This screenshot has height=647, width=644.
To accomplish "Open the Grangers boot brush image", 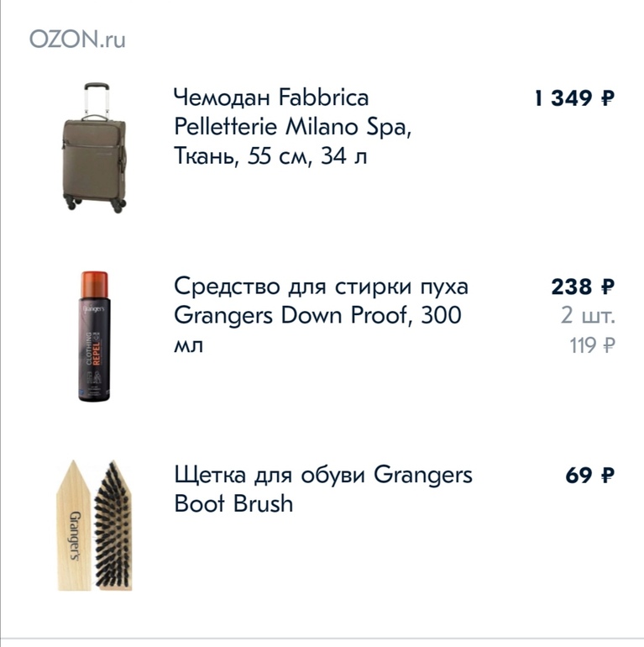I will coord(94,525).
